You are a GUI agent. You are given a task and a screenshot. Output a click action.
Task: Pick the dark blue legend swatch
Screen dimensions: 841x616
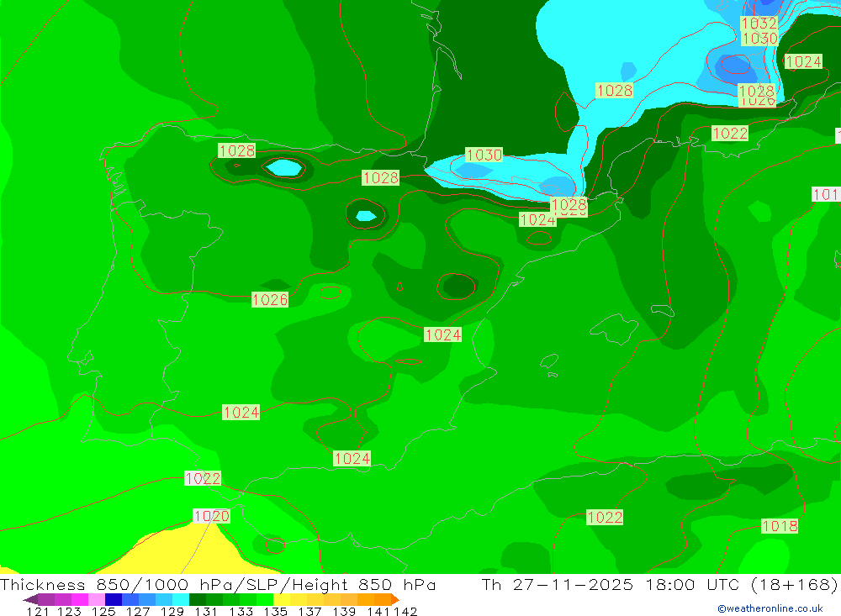click(x=114, y=599)
